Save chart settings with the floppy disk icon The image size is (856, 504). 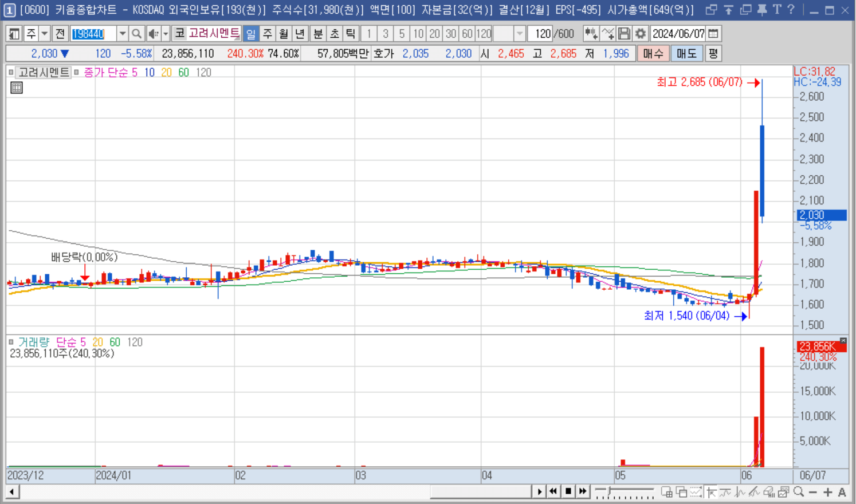tap(624, 34)
